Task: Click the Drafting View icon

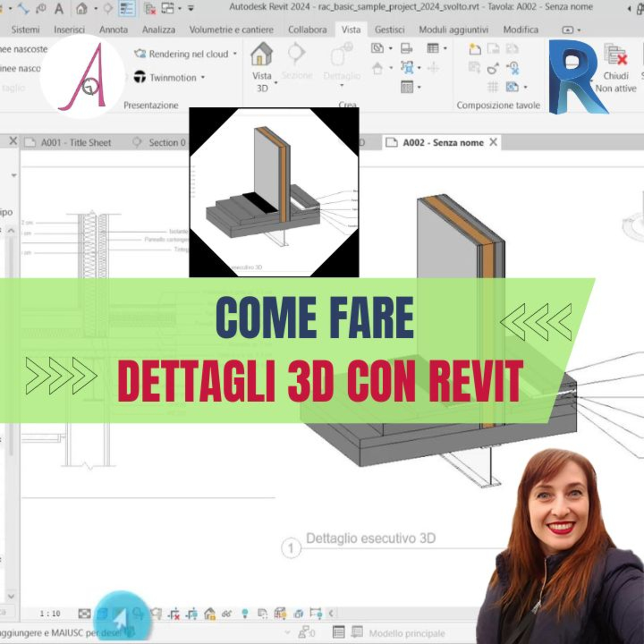Action: 406,48
